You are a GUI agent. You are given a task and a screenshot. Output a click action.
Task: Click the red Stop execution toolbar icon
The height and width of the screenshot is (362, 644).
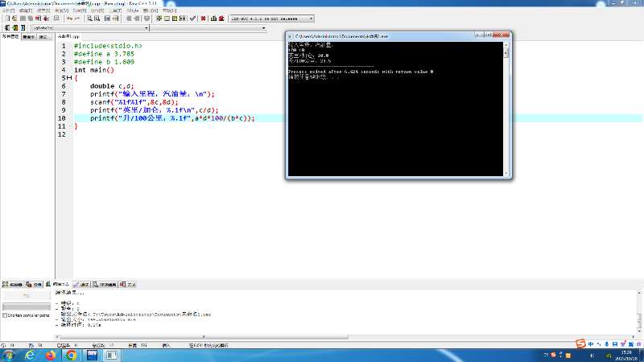pyautogui.click(x=203, y=19)
